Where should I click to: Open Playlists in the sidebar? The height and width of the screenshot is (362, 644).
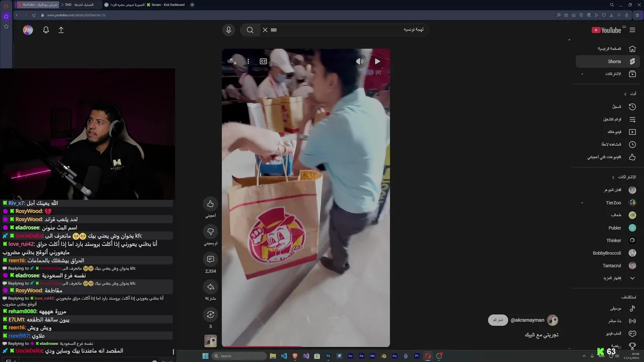pyautogui.click(x=607, y=119)
